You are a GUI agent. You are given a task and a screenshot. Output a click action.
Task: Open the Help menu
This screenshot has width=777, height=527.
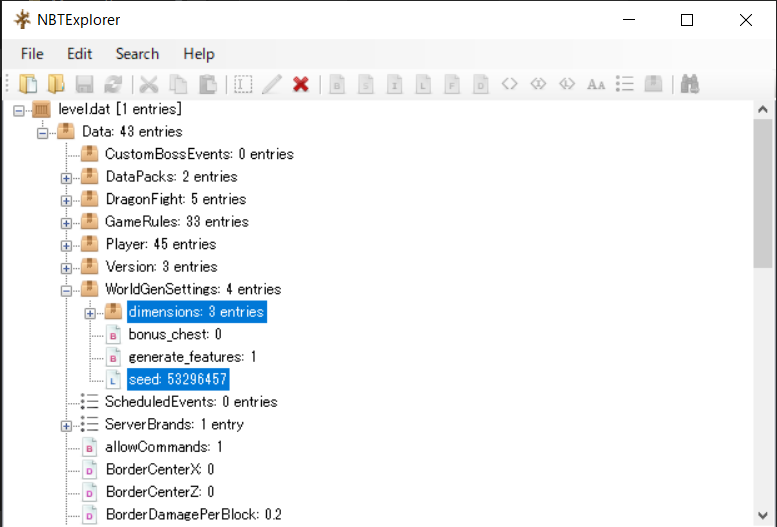tap(199, 54)
